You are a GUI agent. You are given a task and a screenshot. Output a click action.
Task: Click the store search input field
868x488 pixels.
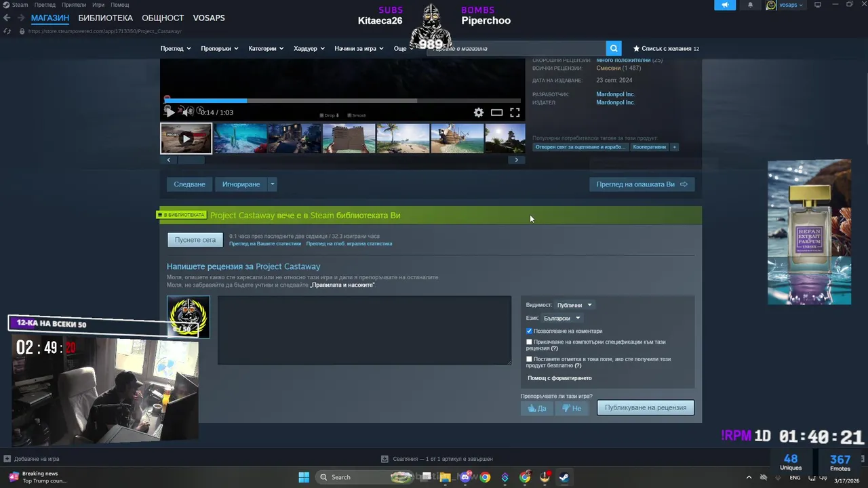(x=517, y=48)
